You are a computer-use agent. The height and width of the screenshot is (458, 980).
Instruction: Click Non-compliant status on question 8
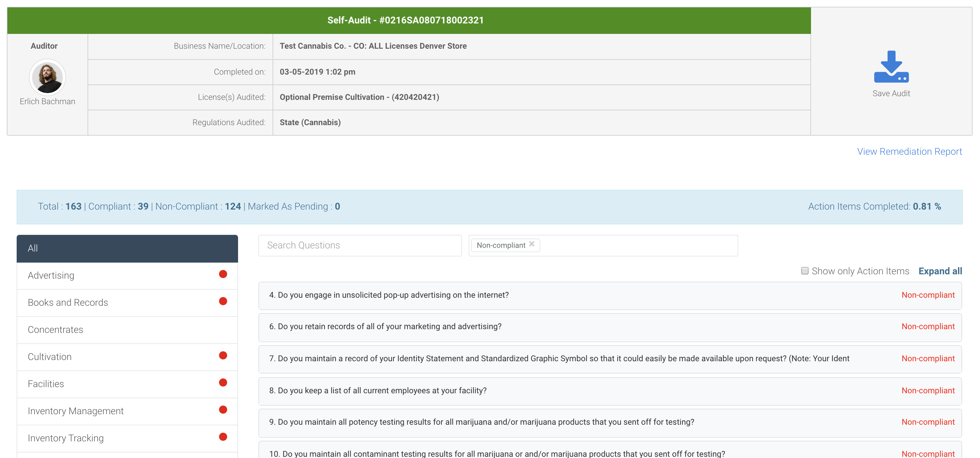point(928,391)
